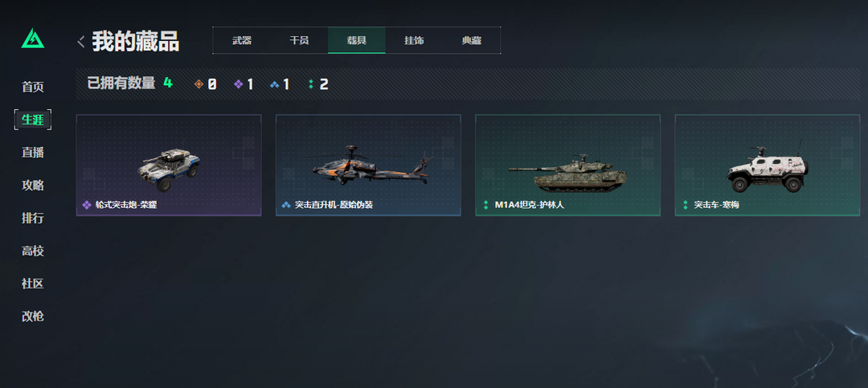
Task: Click blue rarity icon on 突击直升机-原始伪装 card
Action: (x=286, y=205)
